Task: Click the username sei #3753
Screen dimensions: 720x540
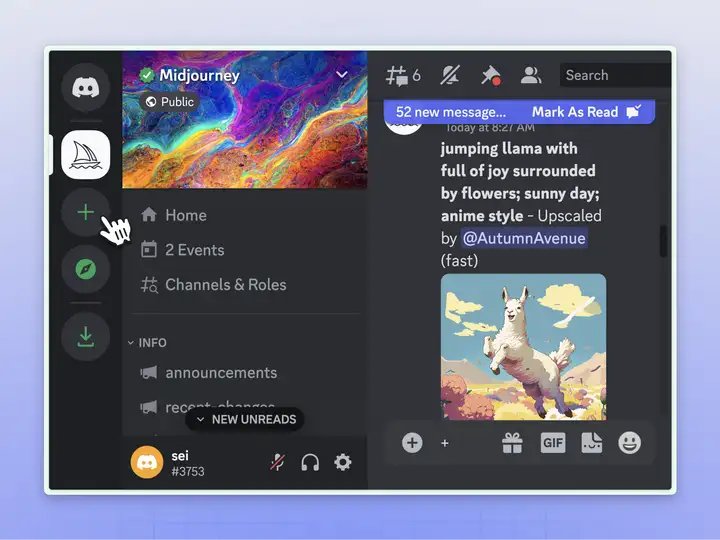Action: coord(188,463)
